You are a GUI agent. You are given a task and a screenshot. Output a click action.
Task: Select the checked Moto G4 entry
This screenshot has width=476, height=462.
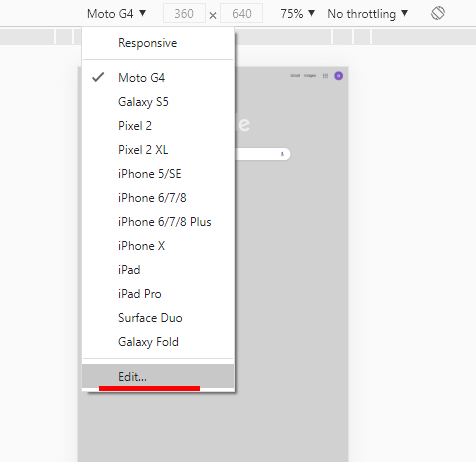[158, 78]
